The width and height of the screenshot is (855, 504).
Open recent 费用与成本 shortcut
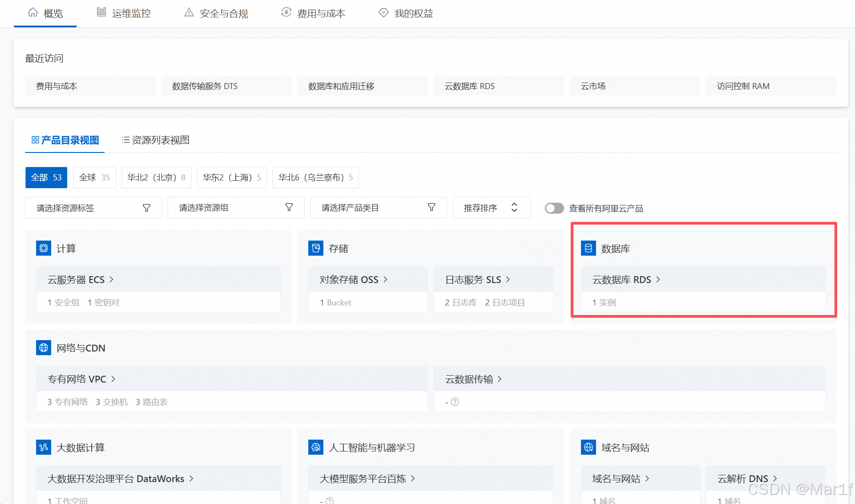click(x=90, y=86)
